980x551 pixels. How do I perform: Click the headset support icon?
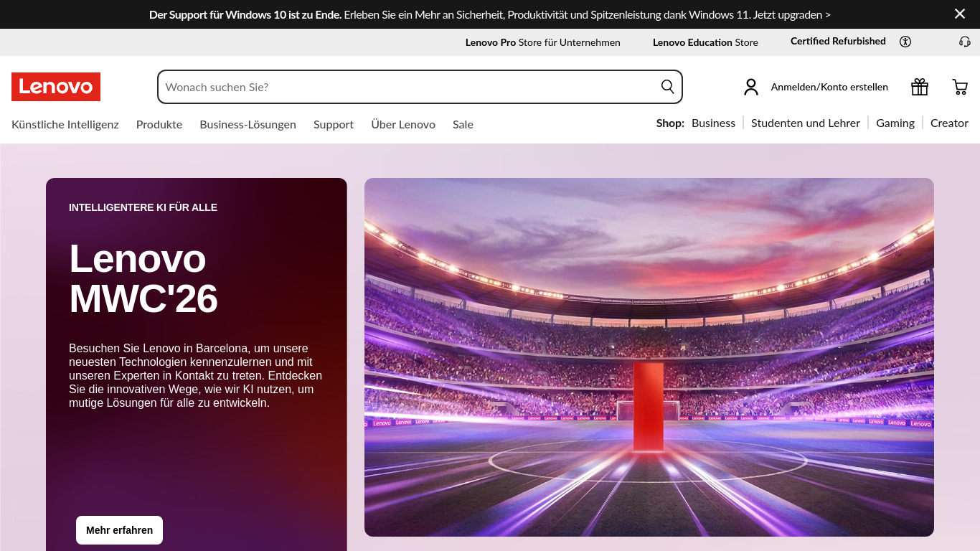tap(965, 42)
